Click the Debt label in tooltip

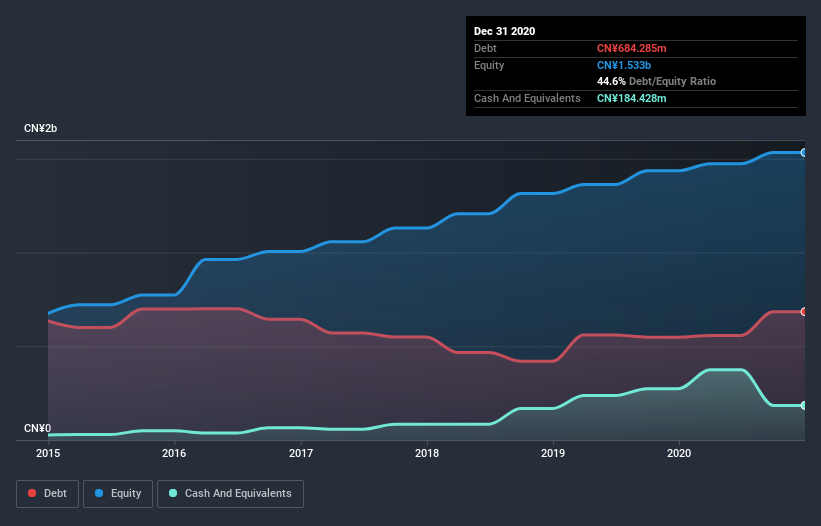pyautogui.click(x=485, y=49)
